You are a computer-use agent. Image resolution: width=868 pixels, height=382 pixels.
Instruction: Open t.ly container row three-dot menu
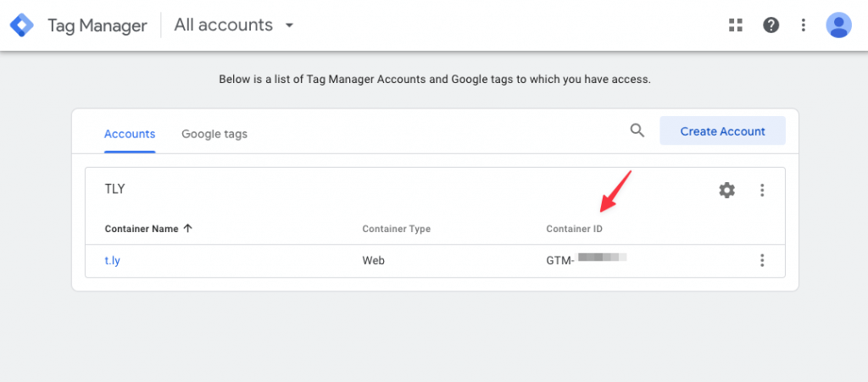(762, 260)
